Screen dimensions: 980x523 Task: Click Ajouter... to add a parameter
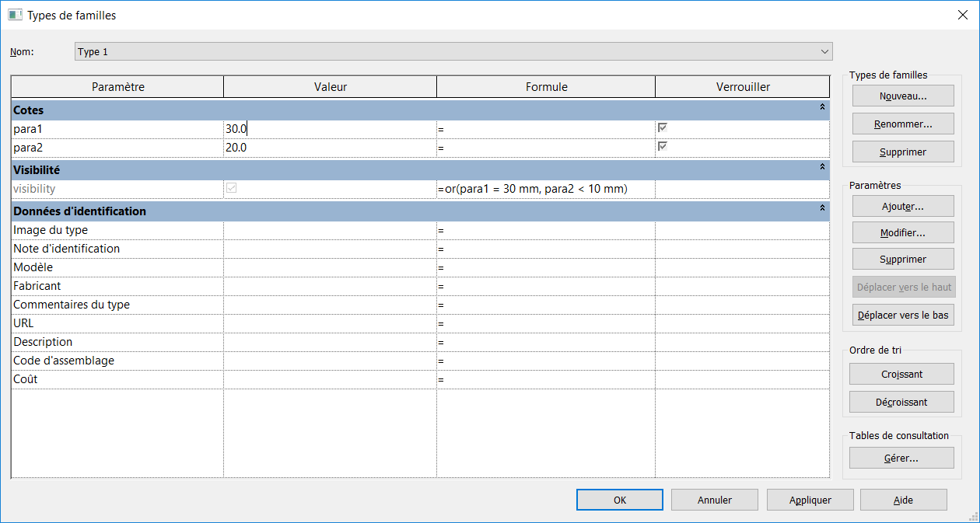(902, 206)
